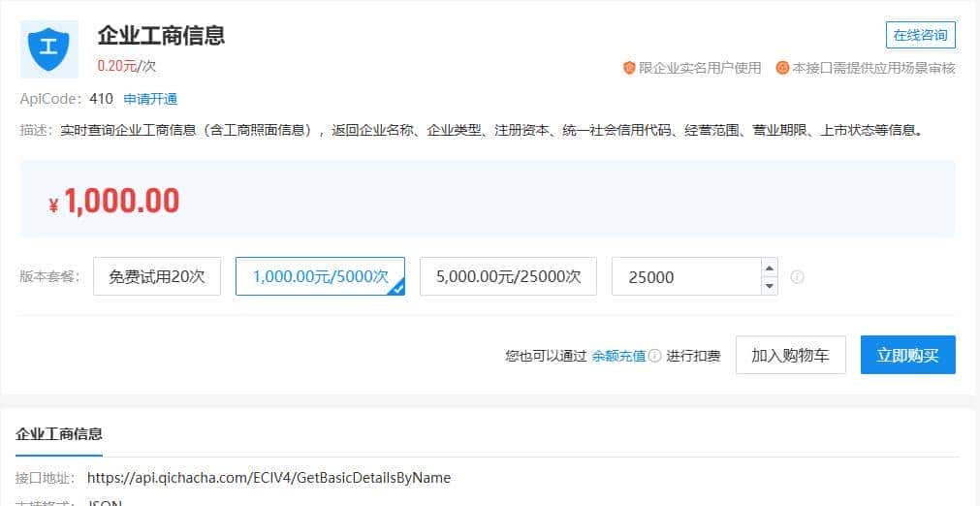Screen dimensions: 980x506
Task: Open 在线咨询 online consultation
Action: [921, 35]
